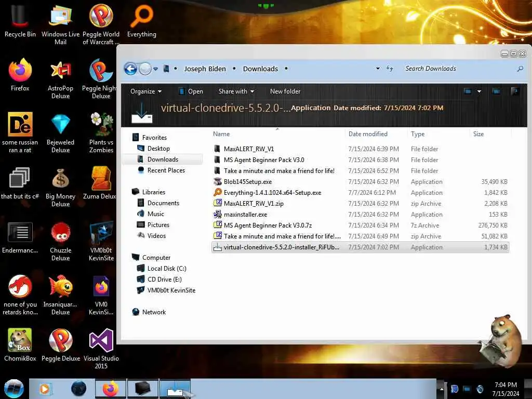Toggle the preview pane icon in toolbar
This screenshot has width=532, height=399.
[496, 91]
